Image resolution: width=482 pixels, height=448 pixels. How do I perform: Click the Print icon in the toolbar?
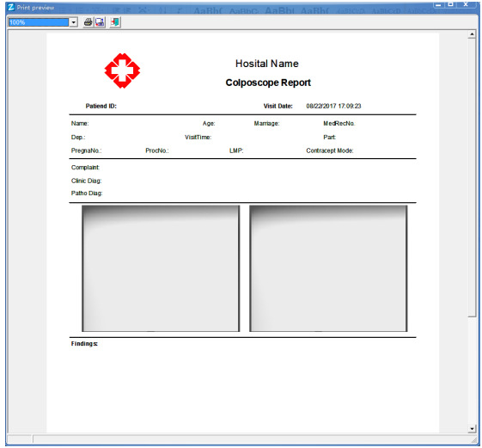(88, 22)
